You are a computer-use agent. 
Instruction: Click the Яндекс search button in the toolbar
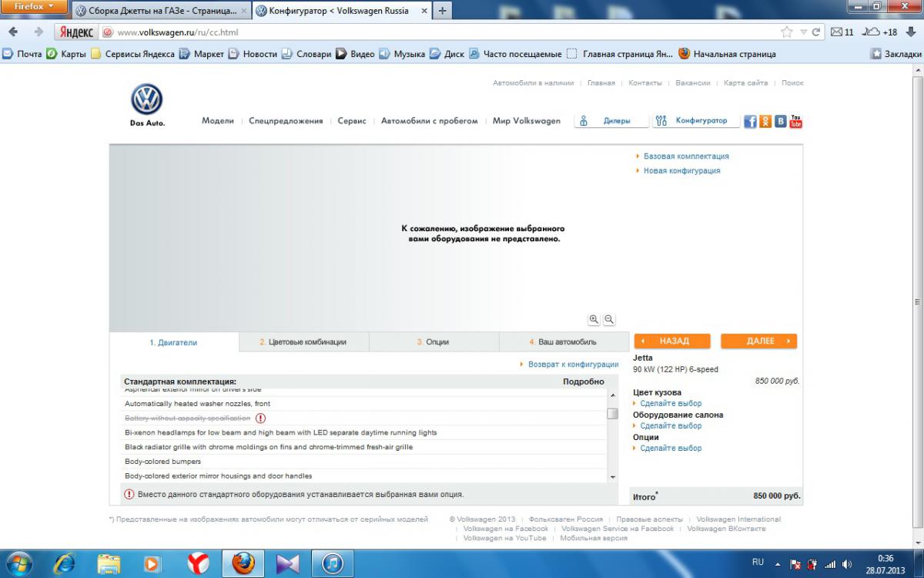(75, 32)
